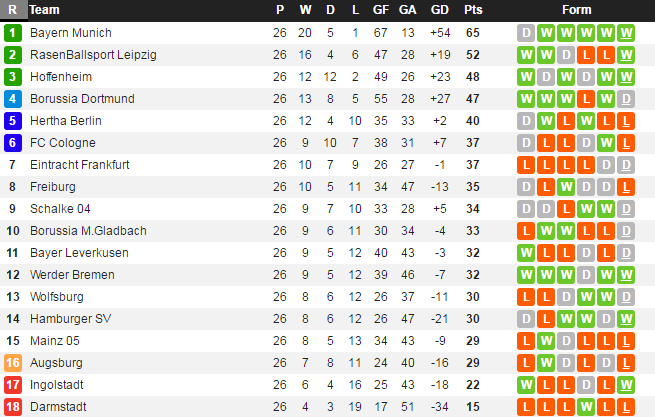
Task: Sort table by GD column header
Action: pos(439,10)
